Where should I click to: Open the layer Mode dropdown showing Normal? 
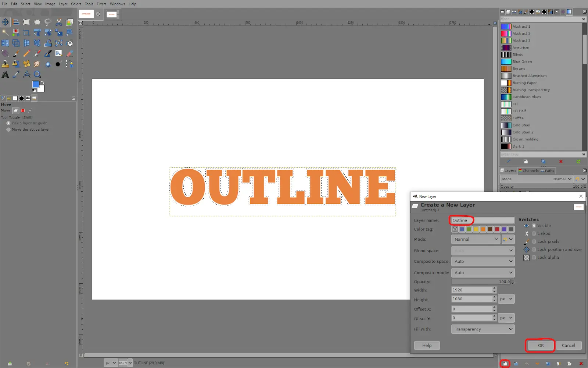point(476,239)
